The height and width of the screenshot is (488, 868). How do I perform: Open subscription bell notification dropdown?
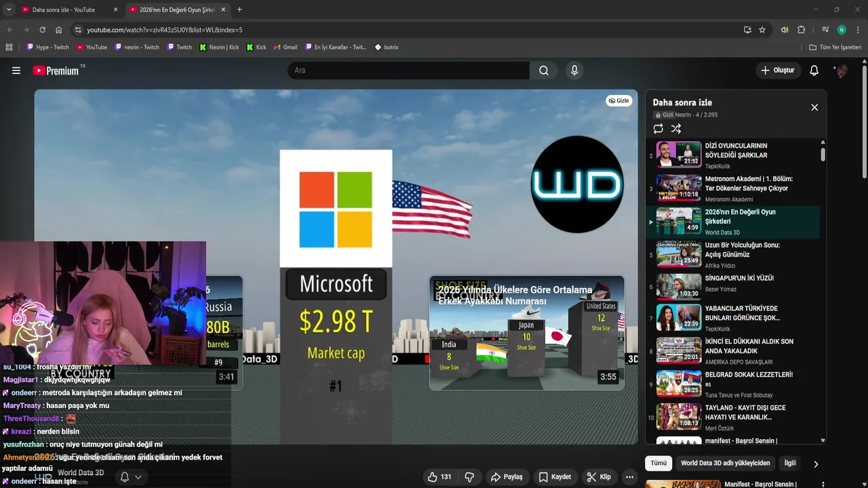click(x=130, y=477)
